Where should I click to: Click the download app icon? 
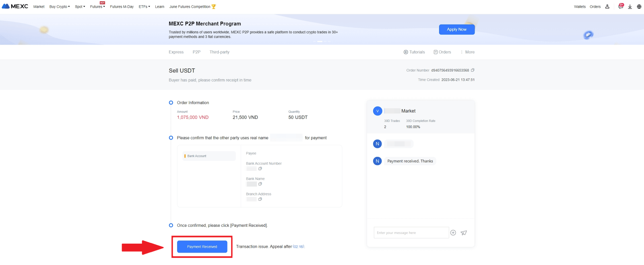630,6
